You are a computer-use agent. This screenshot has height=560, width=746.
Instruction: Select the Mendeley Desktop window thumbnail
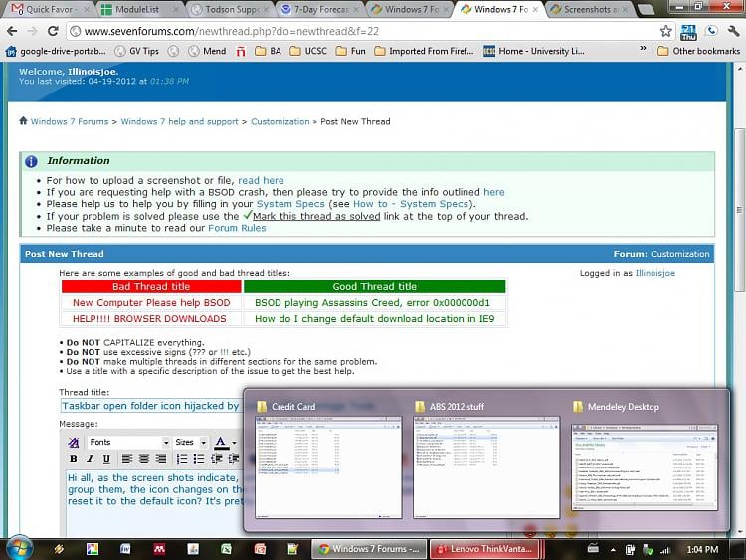[645, 462]
